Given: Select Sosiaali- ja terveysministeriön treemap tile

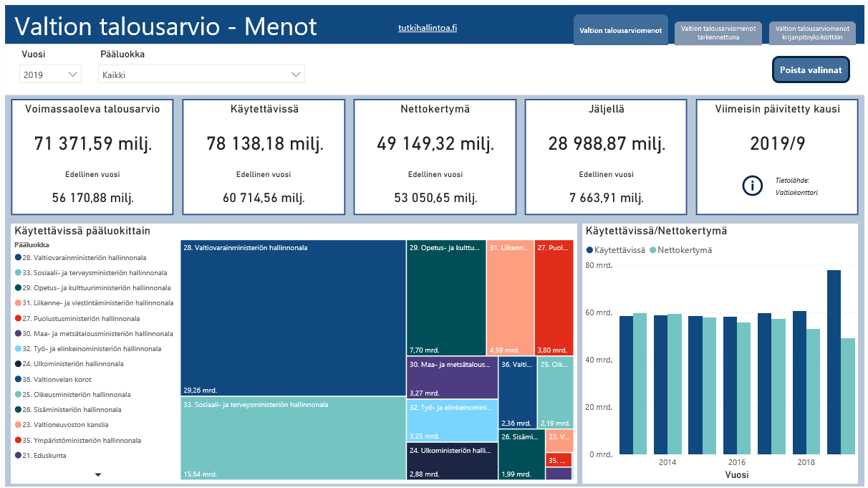Looking at the screenshot, I should pos(293,439).
